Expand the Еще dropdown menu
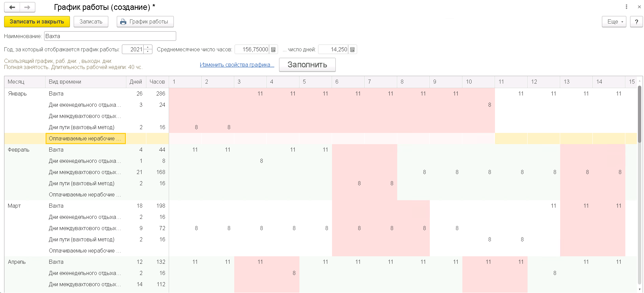This screenshot has height=293, width=644. (614, 22)
